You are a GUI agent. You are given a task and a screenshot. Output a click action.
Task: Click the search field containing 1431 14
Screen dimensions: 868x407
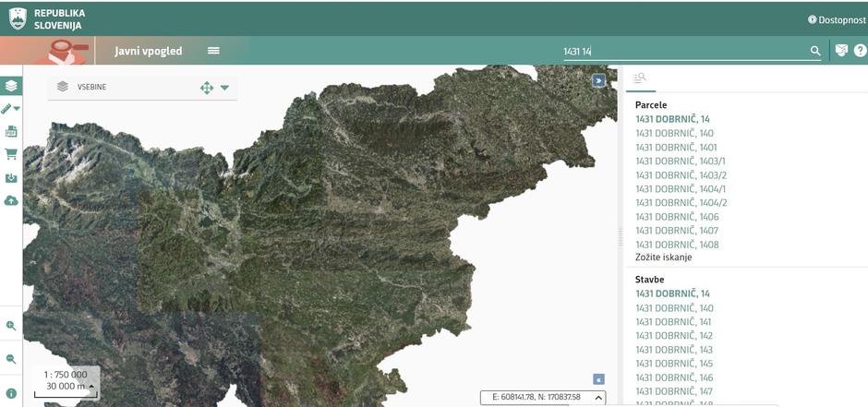point(683,52)
